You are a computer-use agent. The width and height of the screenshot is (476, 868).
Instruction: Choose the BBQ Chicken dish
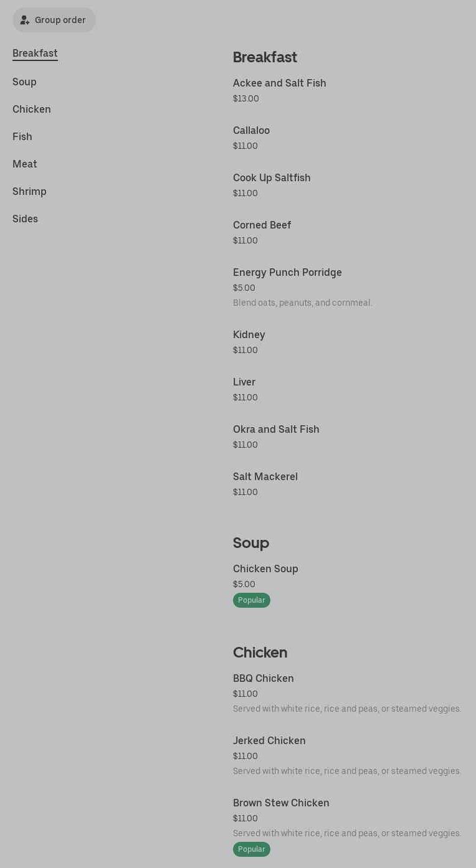coord(264,679)
